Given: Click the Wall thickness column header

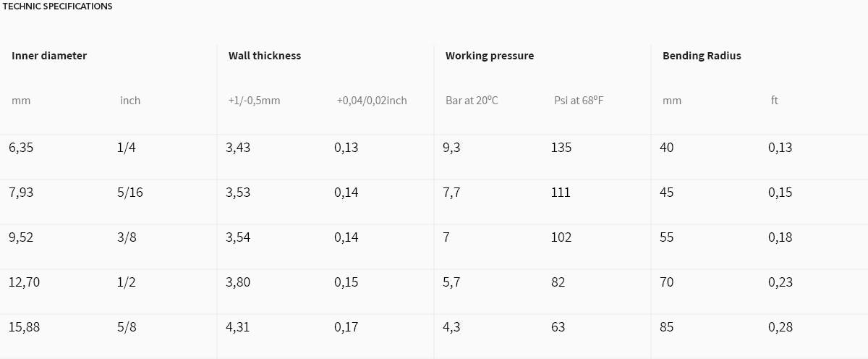Looking at the screenshot, I should pyautogui.click(x=265, y=56).
